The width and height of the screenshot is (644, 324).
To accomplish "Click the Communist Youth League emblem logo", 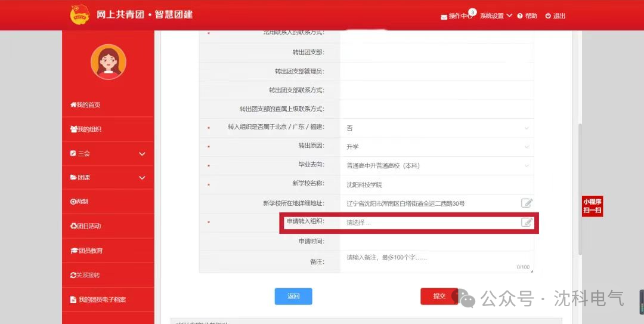I will pyautogui.click(x=79, y=15).
